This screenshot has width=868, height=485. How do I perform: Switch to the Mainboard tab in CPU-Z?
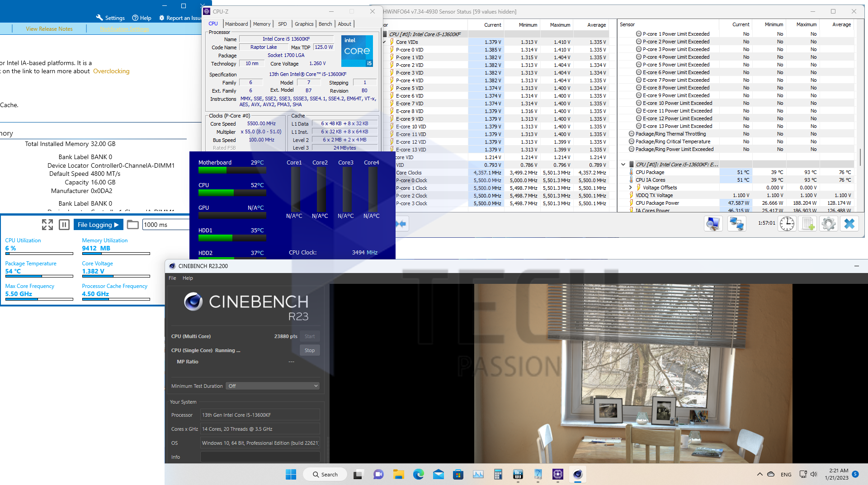click(x=236, y=24)
